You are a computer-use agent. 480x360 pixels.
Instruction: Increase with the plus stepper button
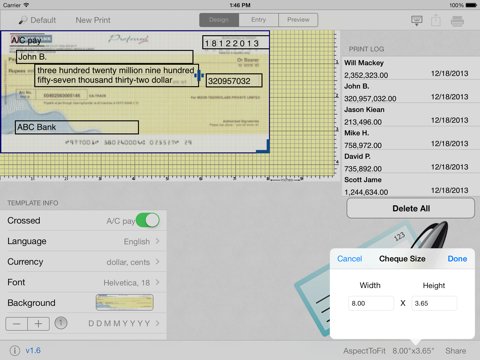[x=39, y=324]
